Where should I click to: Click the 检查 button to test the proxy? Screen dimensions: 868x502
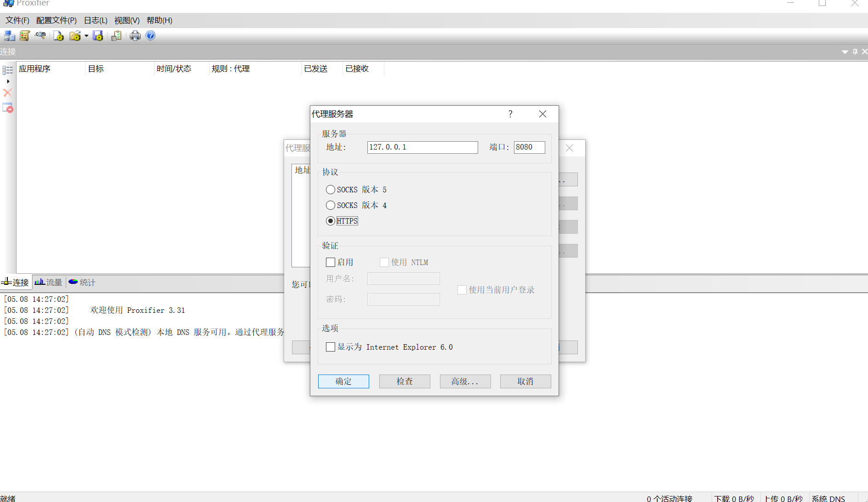pos(404,381)
